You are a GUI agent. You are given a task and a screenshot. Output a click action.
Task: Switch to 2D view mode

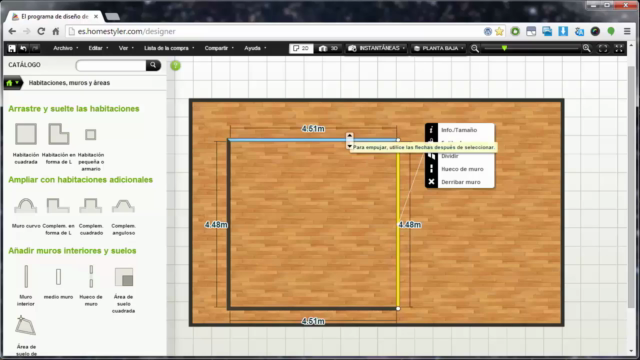[301, 48]
